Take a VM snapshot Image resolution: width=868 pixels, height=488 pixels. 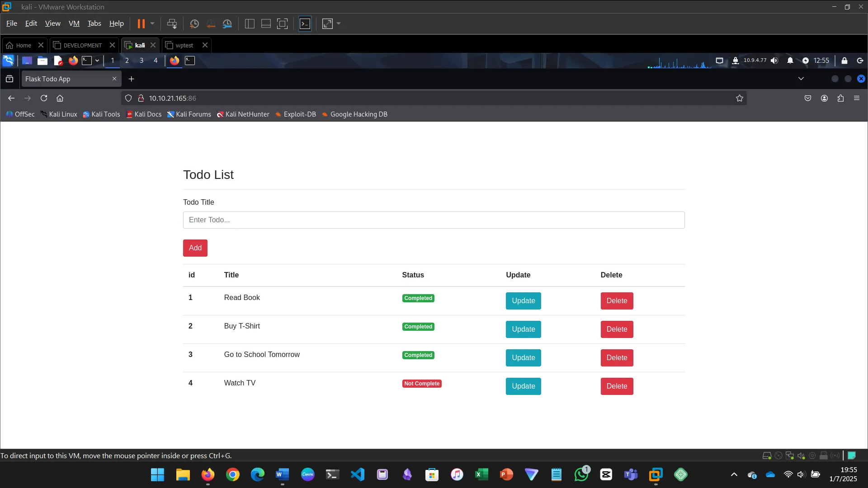[194, 23]
